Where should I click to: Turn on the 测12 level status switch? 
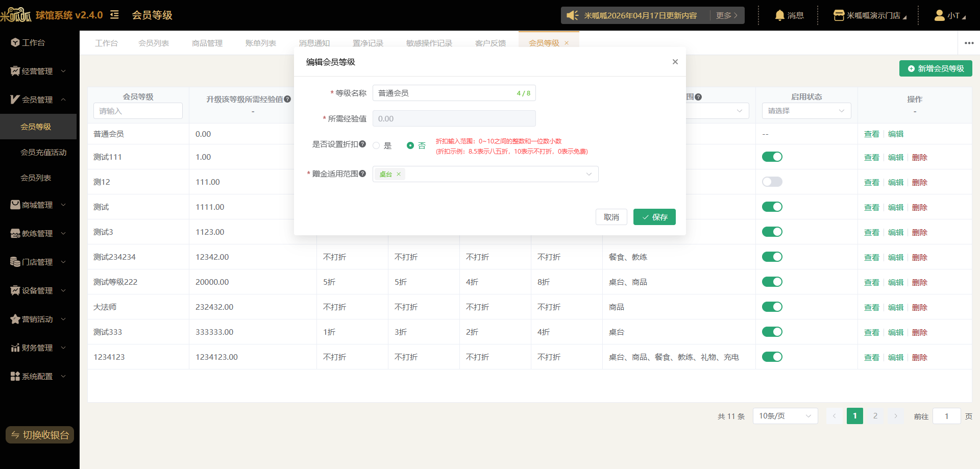pyautogui.click(x=772, y=182)
